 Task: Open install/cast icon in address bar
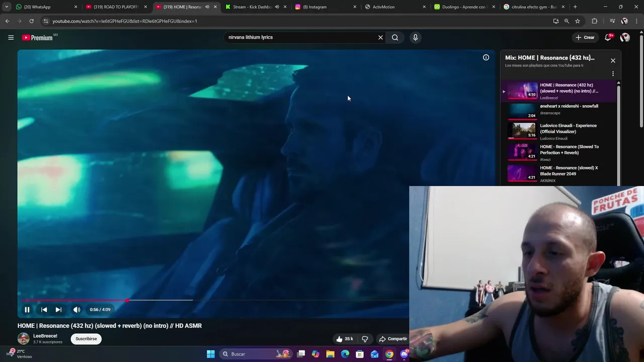(x=555, y=21)
